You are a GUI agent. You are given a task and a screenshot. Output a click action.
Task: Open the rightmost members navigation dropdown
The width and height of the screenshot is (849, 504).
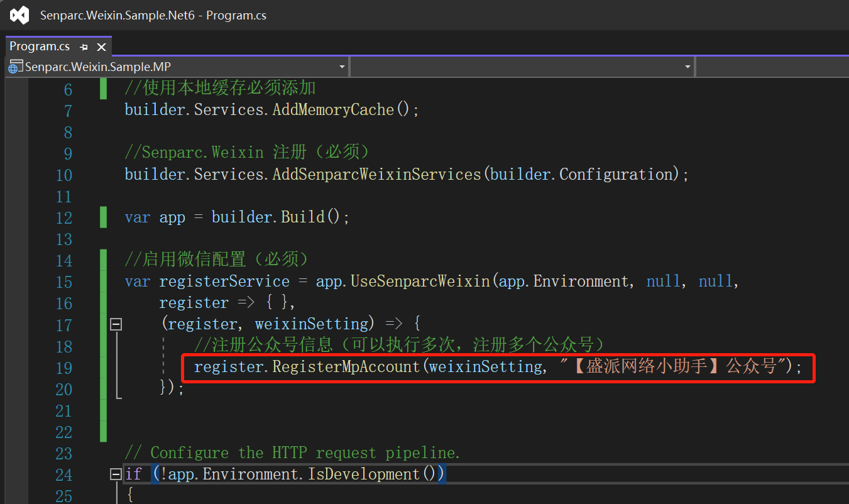coord(773,67)
